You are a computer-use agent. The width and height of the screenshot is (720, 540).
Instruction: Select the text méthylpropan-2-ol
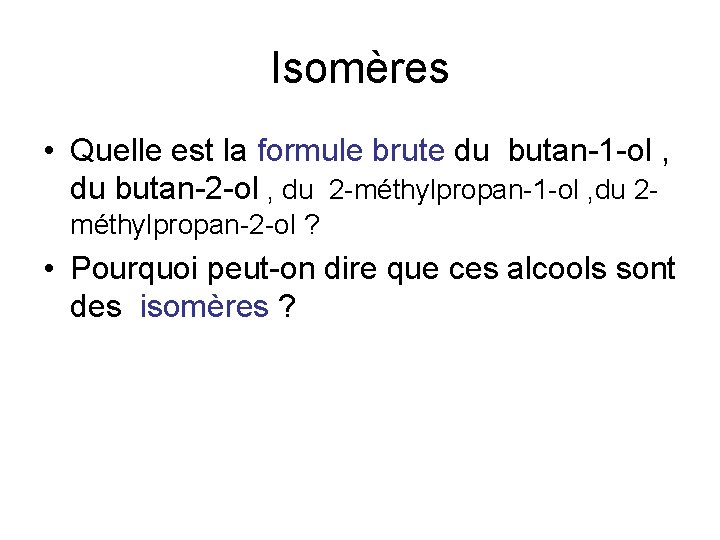(183, 225)
